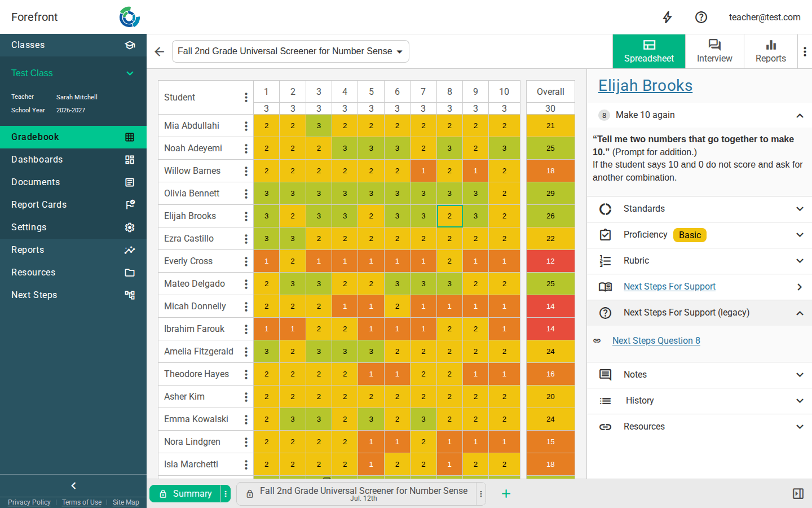
Task: Open Dashboards in the sidebar
Action: [73, 160]
